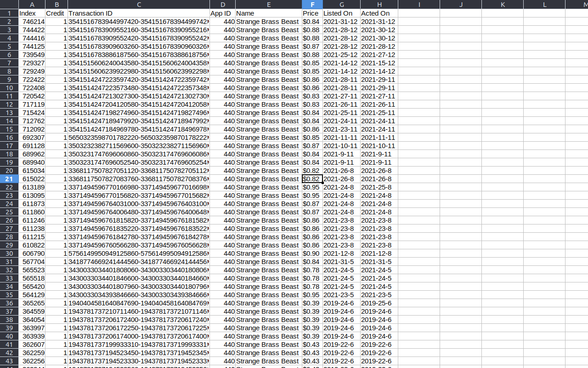Select the Acted On date 2021-9-11 in row 18

(379, 154)
